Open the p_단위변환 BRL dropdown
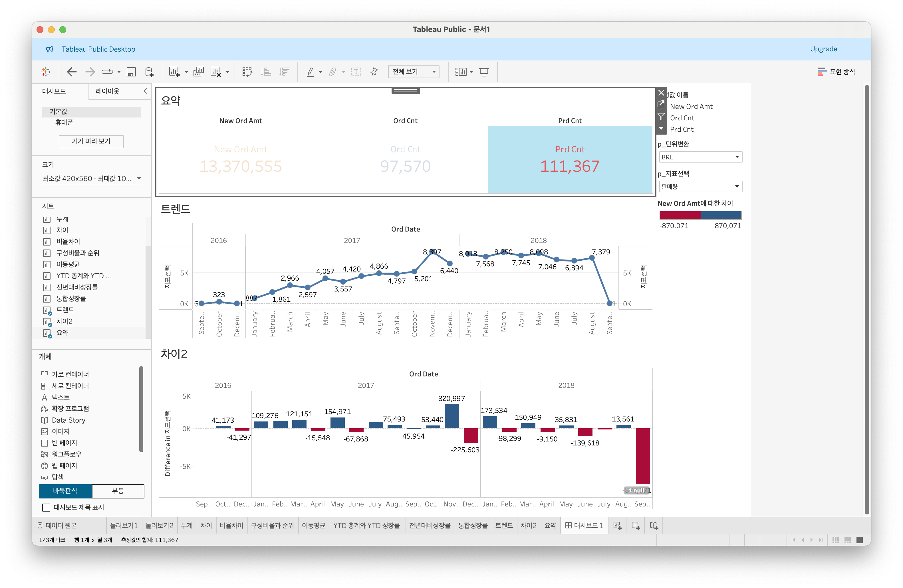 point(737,157)
